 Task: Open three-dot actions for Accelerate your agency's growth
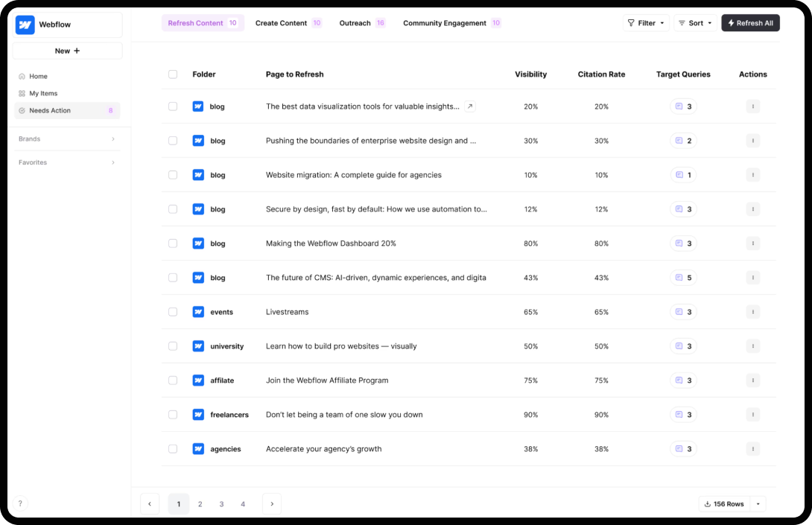click(x=752, y=449)
